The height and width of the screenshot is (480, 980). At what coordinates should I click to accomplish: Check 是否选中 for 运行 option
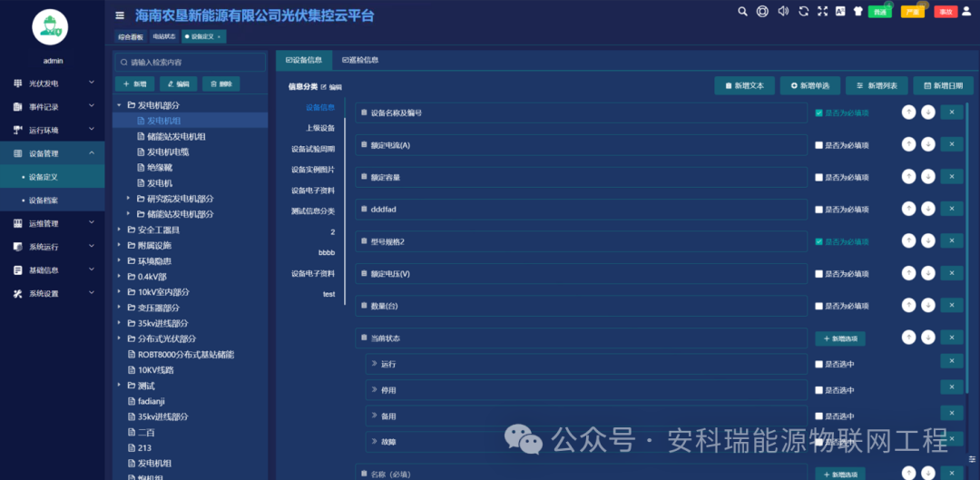818,364
